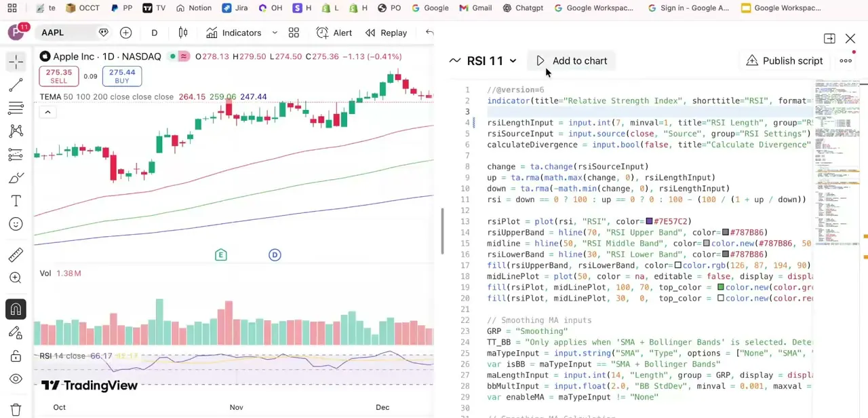Click Add to chart in Pine editor
Viewport: 868px width, 418px height.
[x=572, y=61]
